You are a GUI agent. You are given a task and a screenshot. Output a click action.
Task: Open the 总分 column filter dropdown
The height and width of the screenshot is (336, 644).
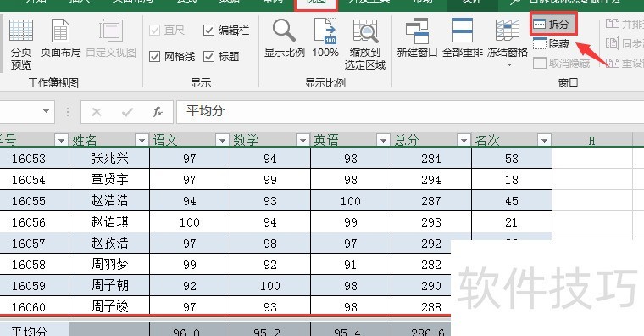tap(464, 141)
